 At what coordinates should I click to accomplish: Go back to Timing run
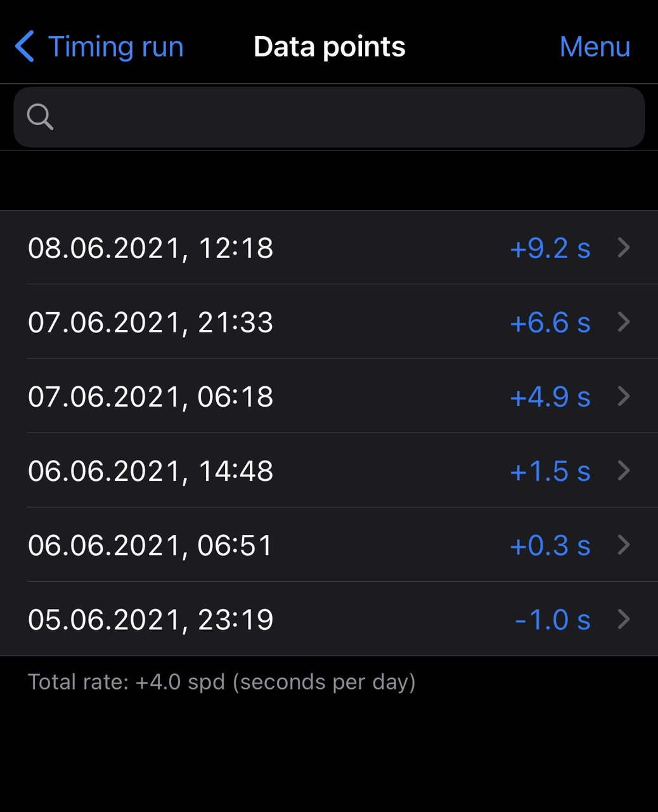pos(115,47)
